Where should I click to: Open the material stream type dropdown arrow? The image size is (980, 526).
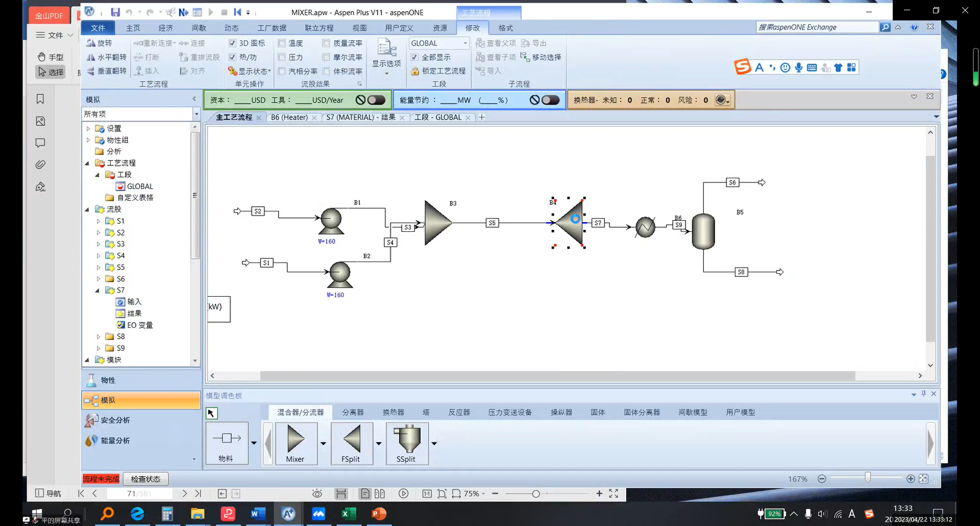pyautogui.click(x=254, y=443)
